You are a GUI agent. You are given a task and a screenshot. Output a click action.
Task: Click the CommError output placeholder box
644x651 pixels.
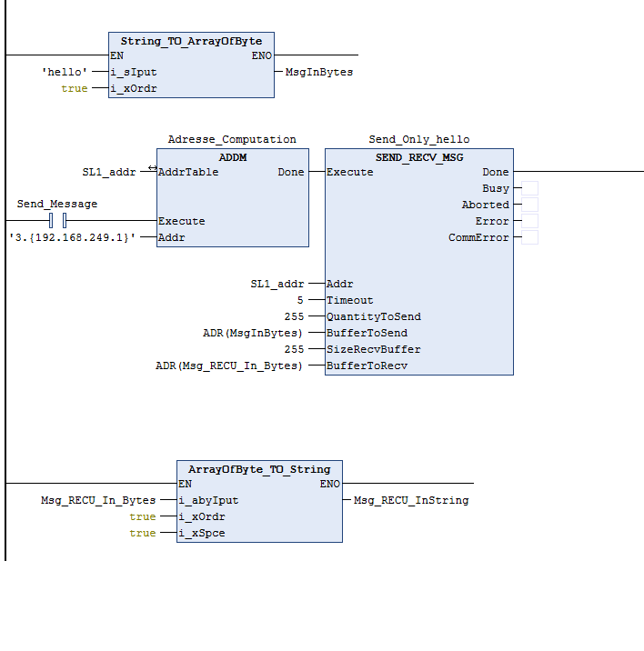tap(529, 237)
